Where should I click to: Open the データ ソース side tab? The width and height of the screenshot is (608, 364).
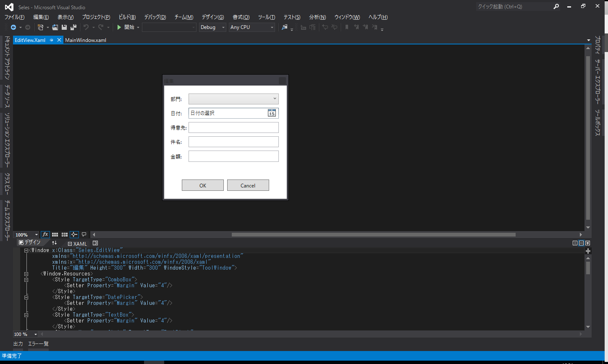tap(7, 97)
